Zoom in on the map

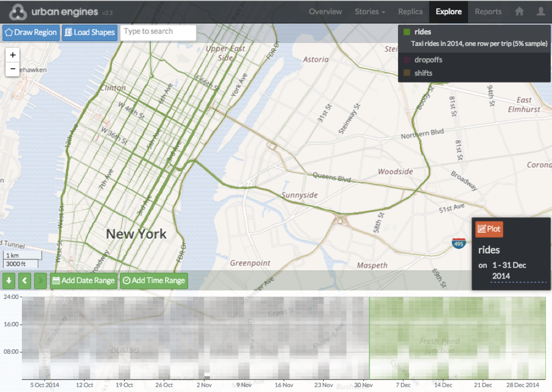tap(13, 55)
